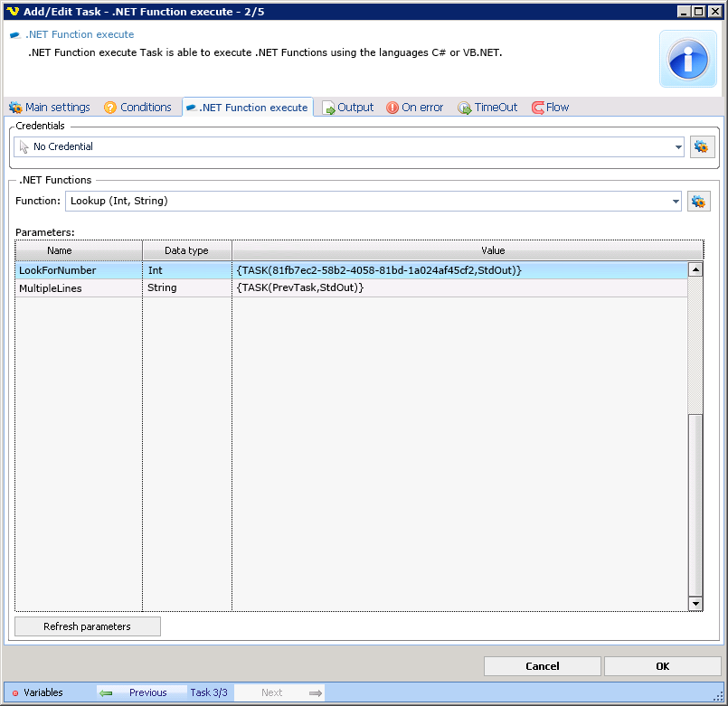Click green Previous arrow icon
The image size is (728, 706).
tap(107, 692)
